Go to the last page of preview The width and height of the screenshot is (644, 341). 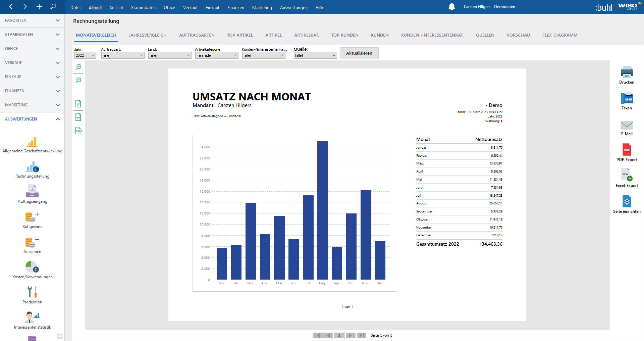click(x=362, y=335)
